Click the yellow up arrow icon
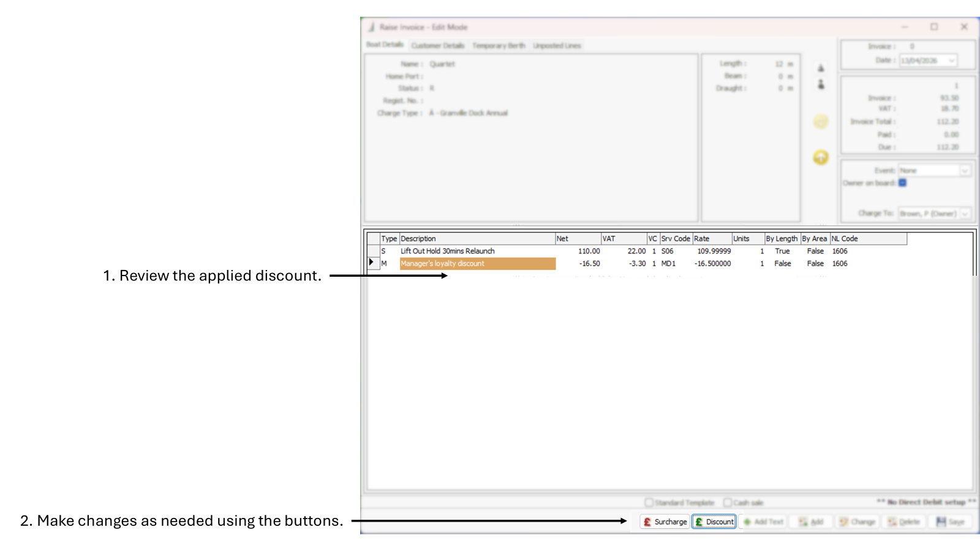 click(x=821, y=157)
